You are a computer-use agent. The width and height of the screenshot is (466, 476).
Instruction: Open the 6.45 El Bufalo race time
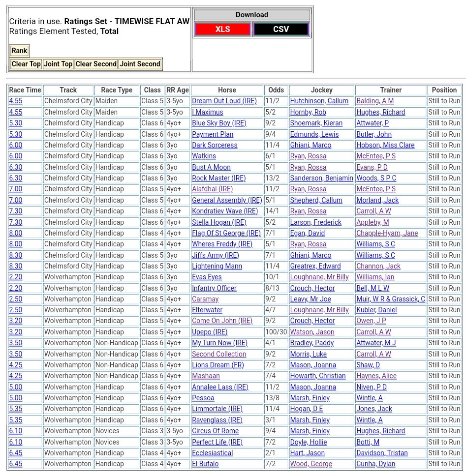point(15,464)
